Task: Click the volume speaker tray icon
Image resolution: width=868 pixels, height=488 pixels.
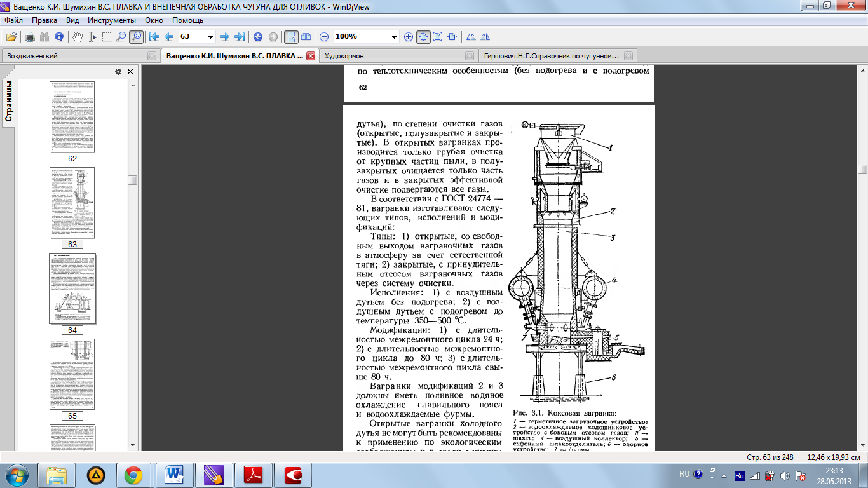Action: [x=784, y=475]
